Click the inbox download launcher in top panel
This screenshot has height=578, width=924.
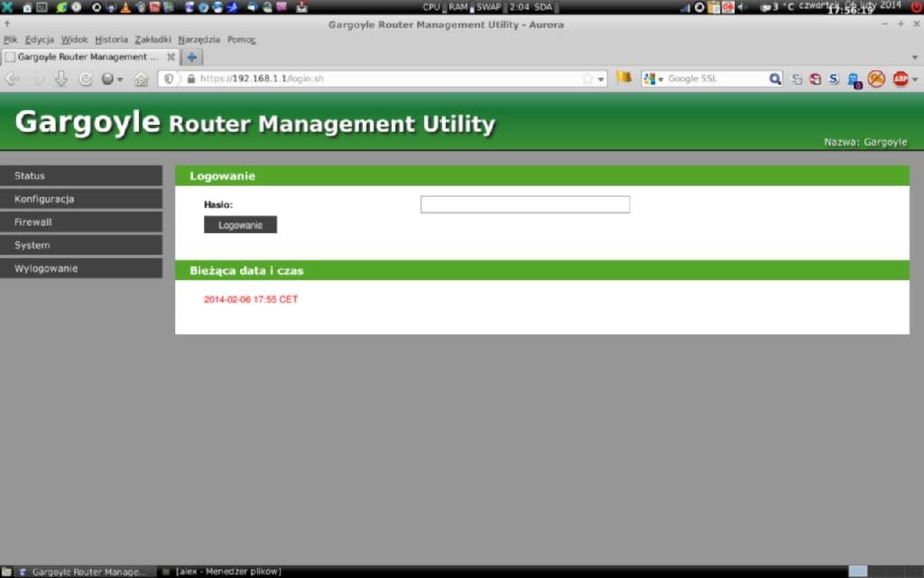click(x=301, y=7)
